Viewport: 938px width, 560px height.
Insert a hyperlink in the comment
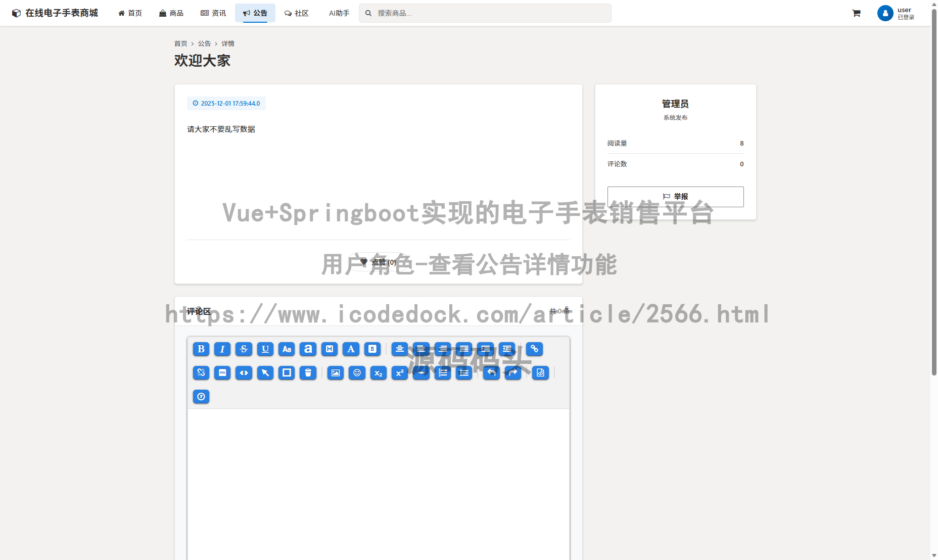(534, 349)
